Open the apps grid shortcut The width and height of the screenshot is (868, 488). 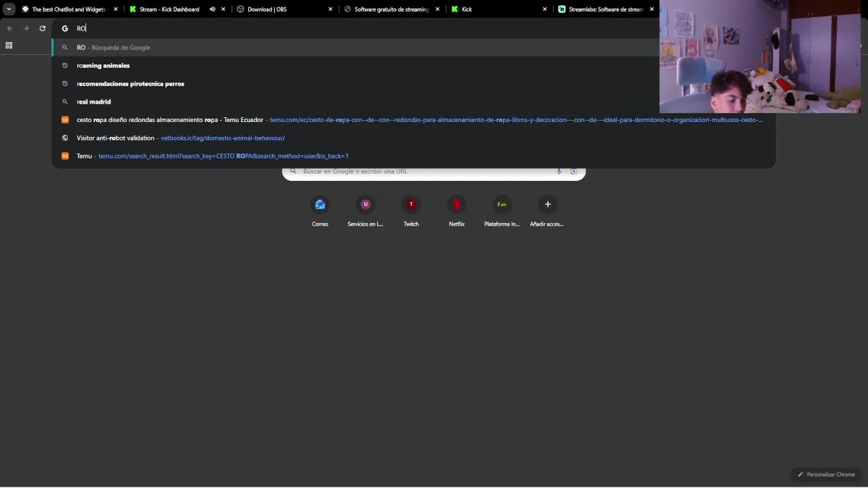point(9,45)
